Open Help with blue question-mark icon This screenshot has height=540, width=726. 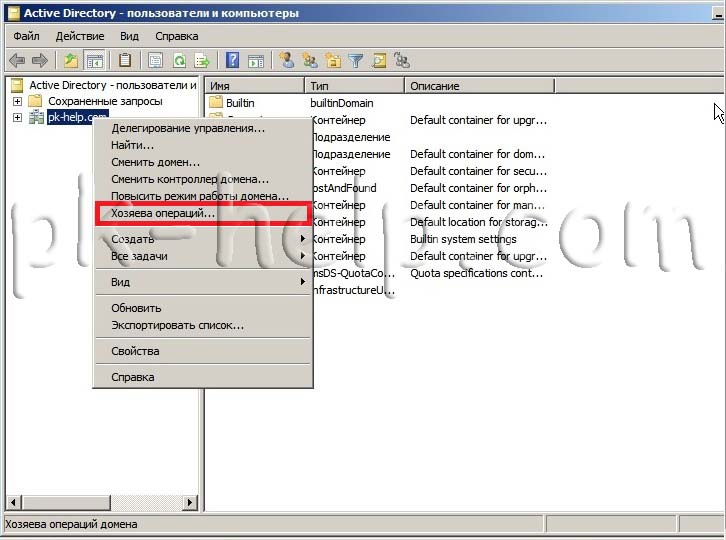tap(232, 61)
